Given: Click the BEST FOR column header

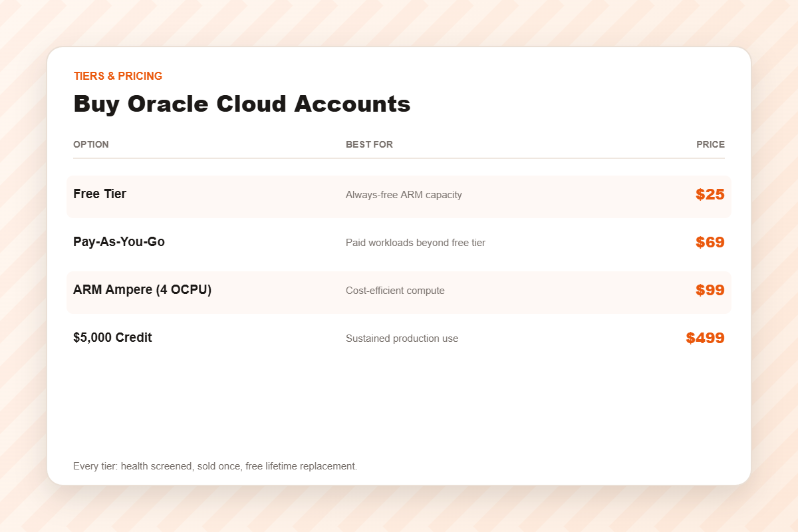Looking at the screenshot, I should tap(369, 144).
